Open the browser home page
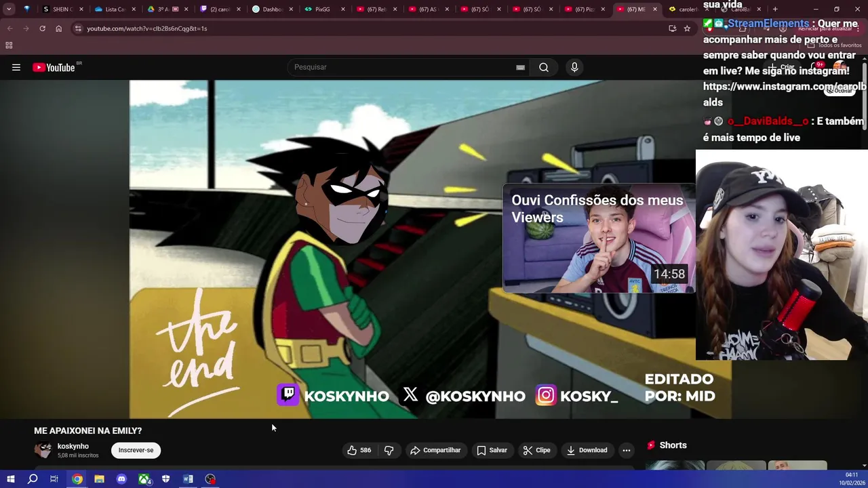The image size is (868, 488). tap(58, 28)
